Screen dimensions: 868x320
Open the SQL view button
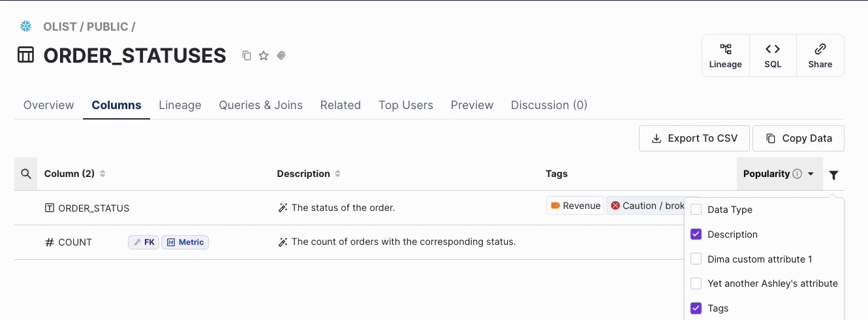pos(773,56)
